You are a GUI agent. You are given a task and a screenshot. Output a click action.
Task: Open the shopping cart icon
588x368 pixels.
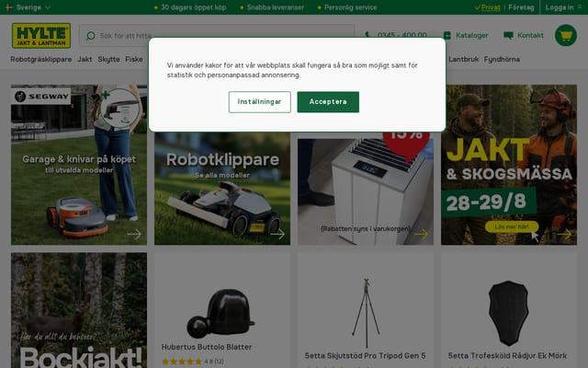pyautogui.click(x=566, y=35)
